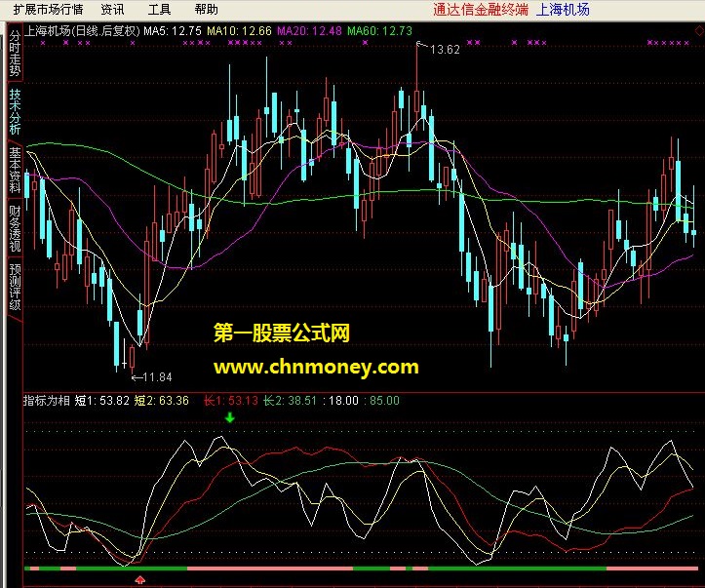Open the 预测评级 side tab
Image resolution: width=705 pixels, height=588 pixels.
pos(15,288)
